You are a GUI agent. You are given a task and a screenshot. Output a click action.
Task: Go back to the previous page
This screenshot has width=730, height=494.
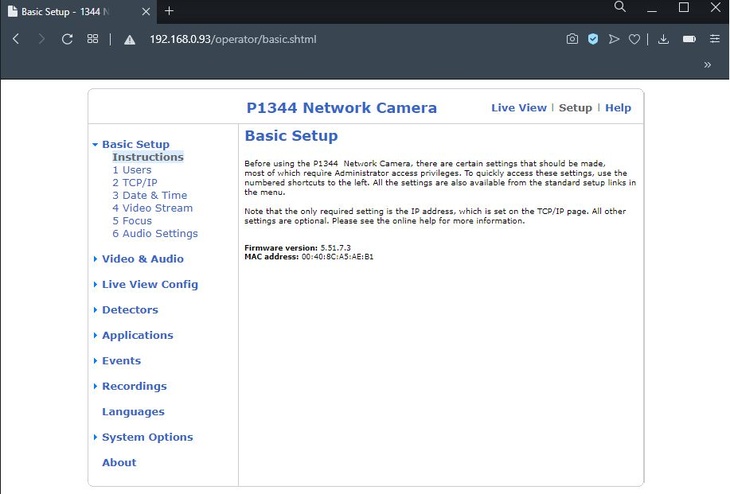click(x=16, y=39)
